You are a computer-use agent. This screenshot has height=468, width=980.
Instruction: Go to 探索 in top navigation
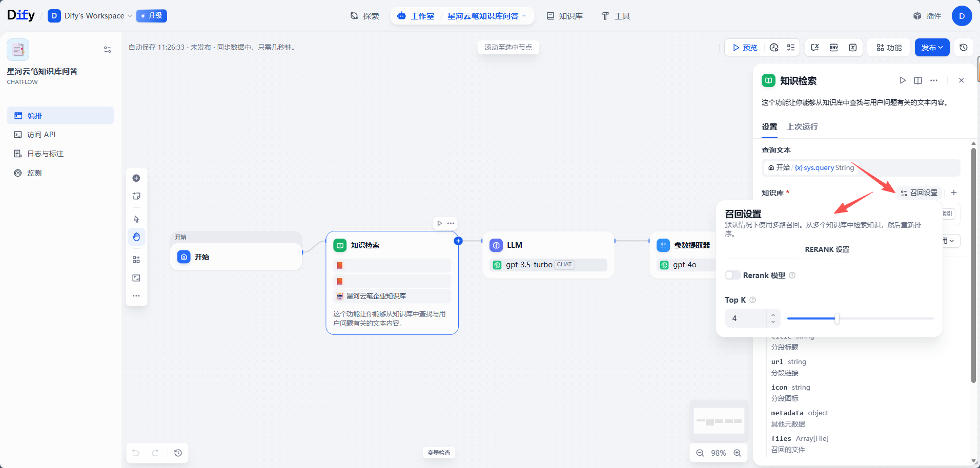[364, 16]
